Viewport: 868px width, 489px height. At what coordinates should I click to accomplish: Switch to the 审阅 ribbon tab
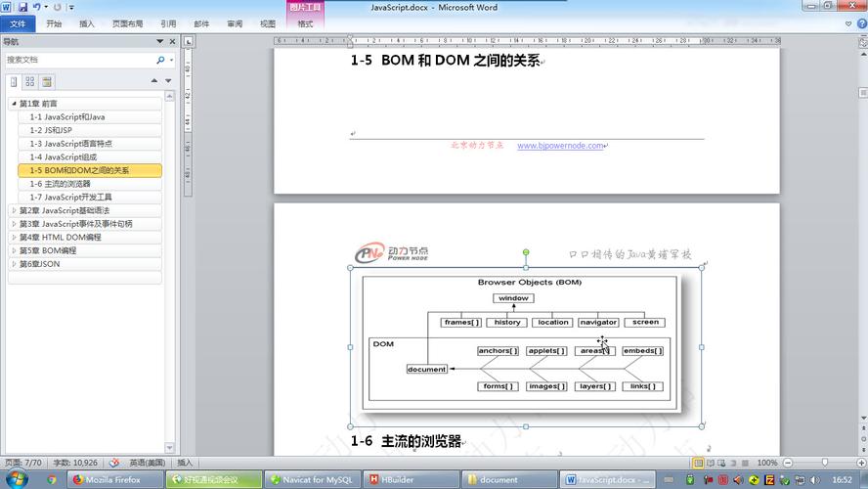(x=235, y=23)
